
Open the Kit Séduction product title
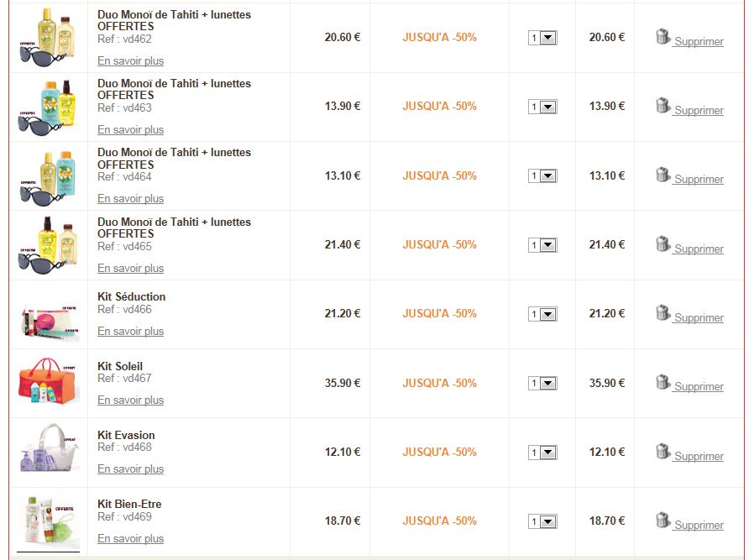pos(131,296)
